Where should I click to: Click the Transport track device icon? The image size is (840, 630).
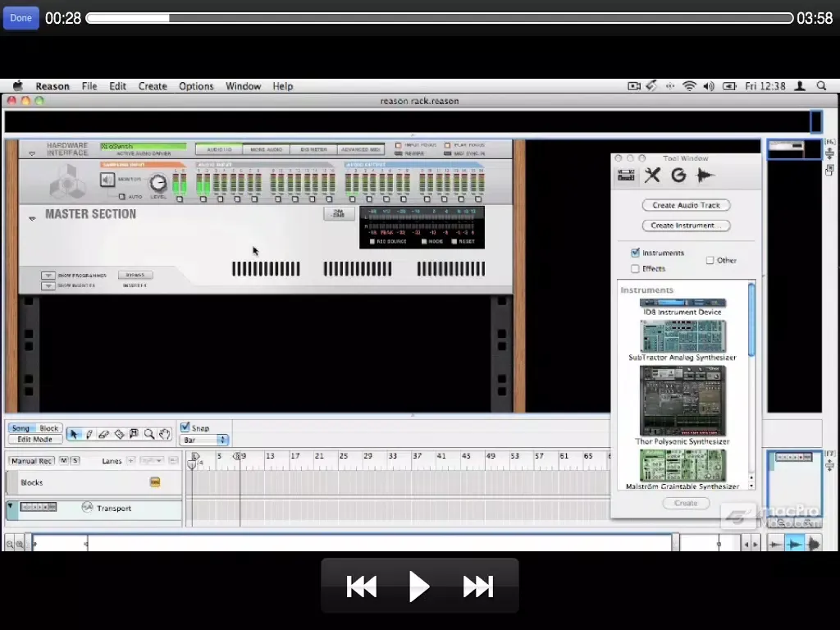[x=38, y=507]
